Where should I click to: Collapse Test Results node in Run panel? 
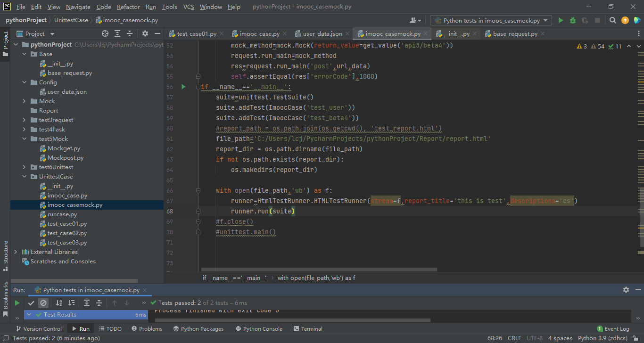coord(29,314)
